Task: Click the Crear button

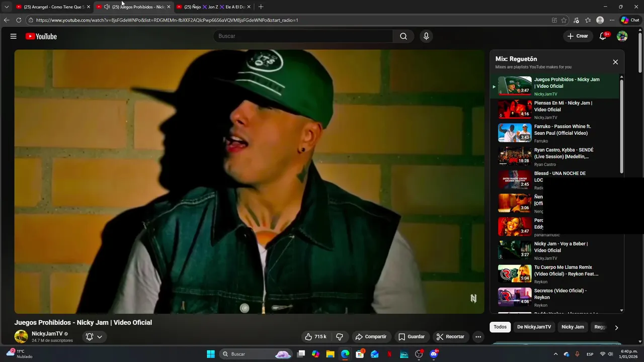Action: click(578, 36)
